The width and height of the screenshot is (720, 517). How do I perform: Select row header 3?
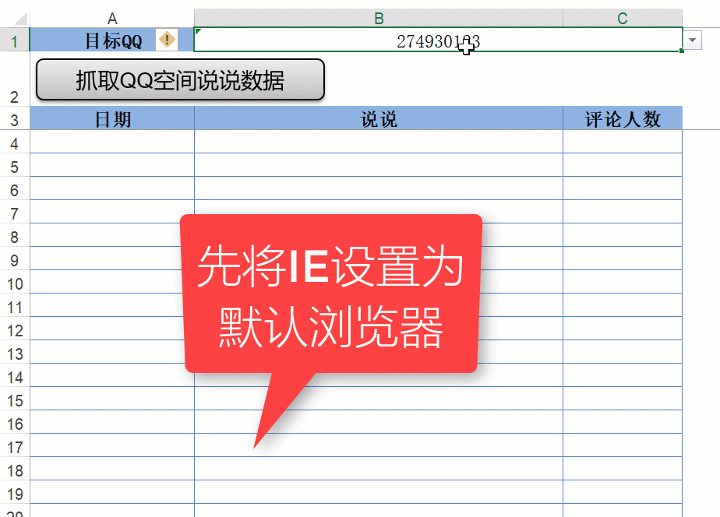point(14,119)
